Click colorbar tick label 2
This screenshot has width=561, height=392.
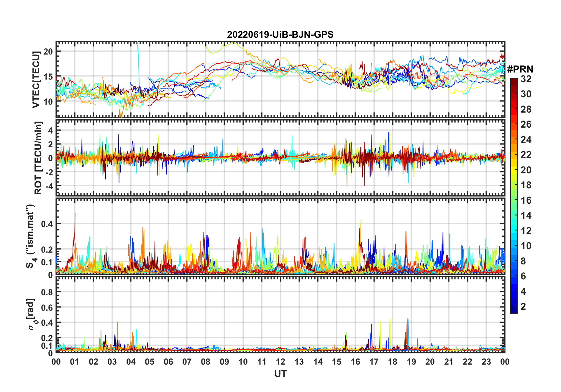tap(523, 307)
